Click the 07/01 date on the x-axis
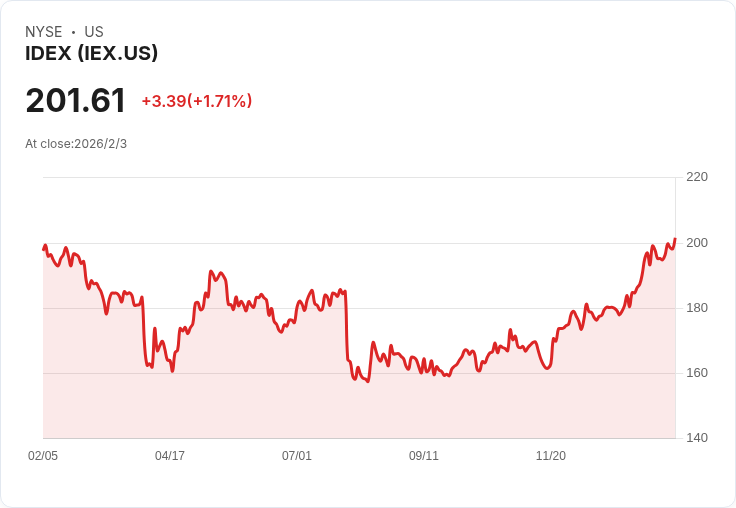Image resolution: width=736 pixels, height=508 pixels. [297, 456]
